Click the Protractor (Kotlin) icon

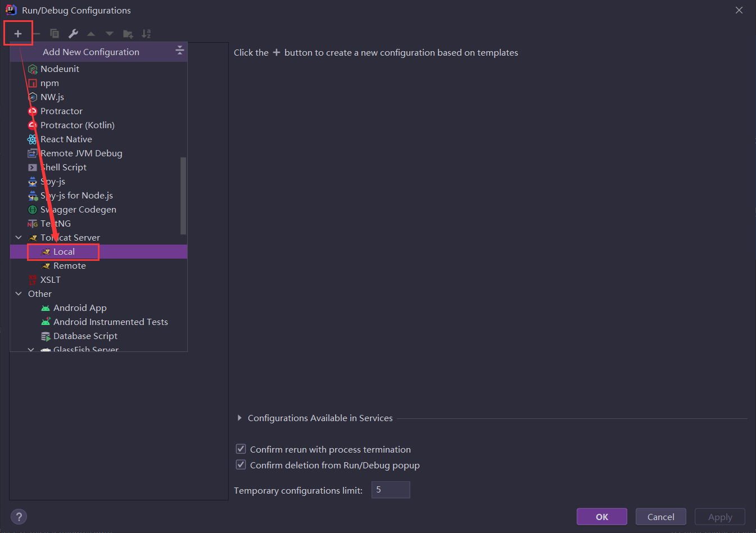click(x=33, y=125)
